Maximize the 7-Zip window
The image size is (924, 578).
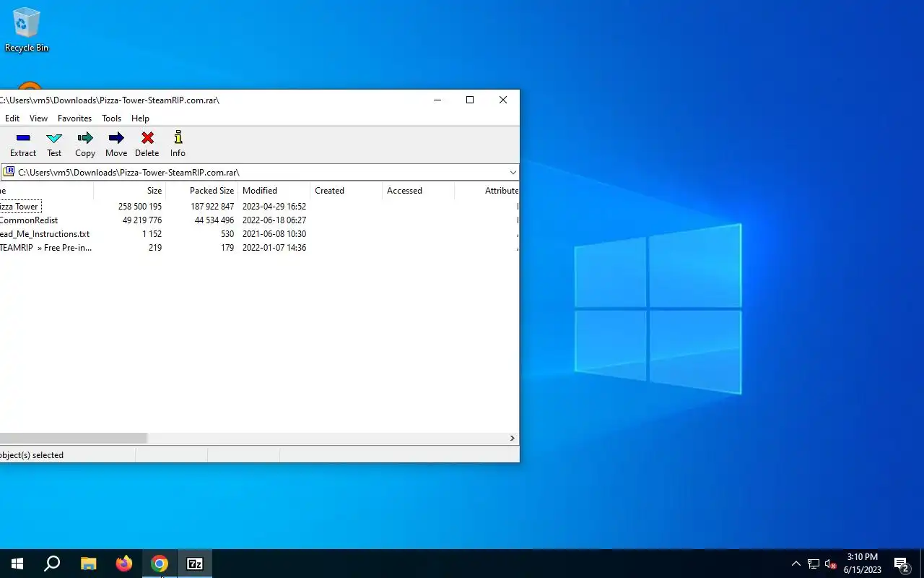point(470,100)
